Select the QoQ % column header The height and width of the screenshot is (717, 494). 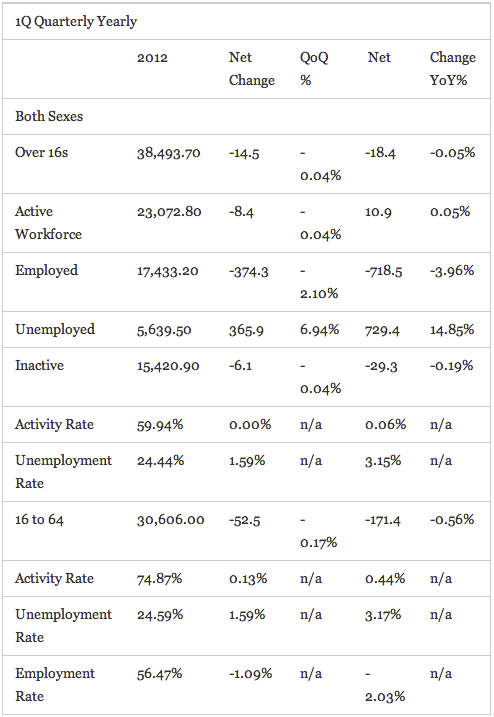pyautogui.click(x=314, y=69)
